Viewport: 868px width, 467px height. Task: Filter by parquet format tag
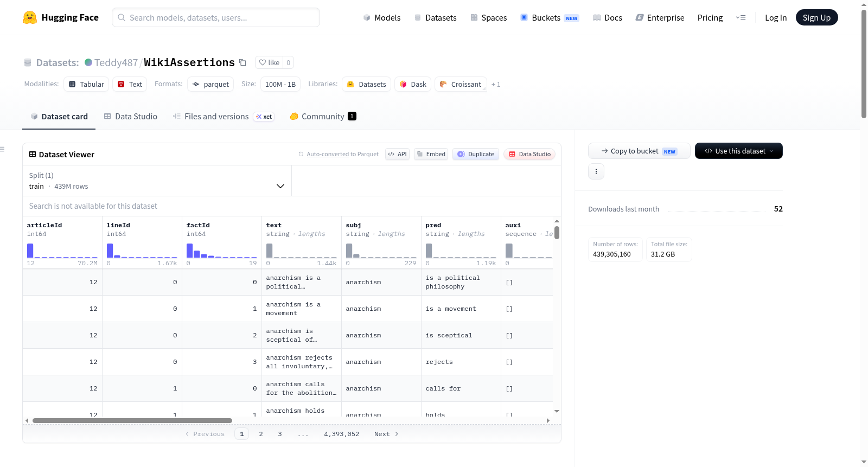[x=210, y=84]
